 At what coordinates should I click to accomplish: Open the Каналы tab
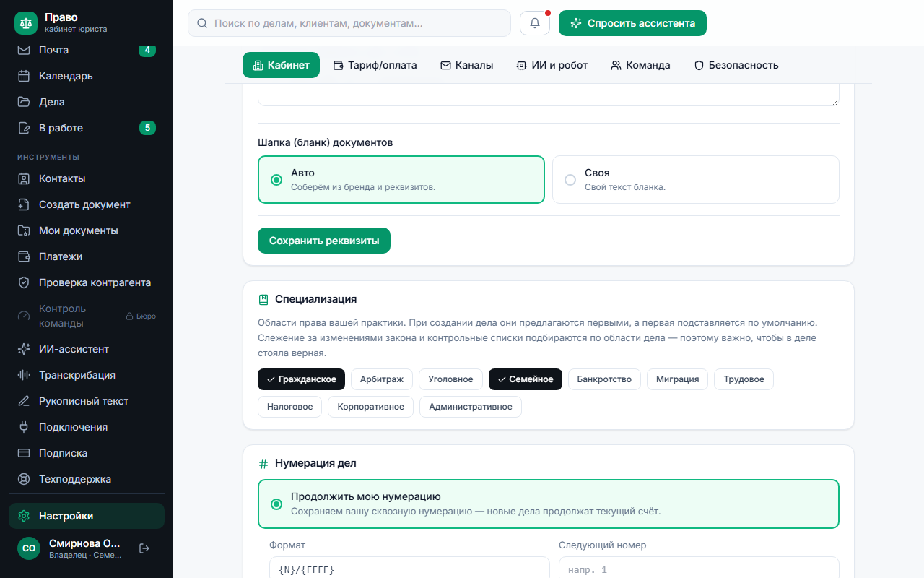466,65
